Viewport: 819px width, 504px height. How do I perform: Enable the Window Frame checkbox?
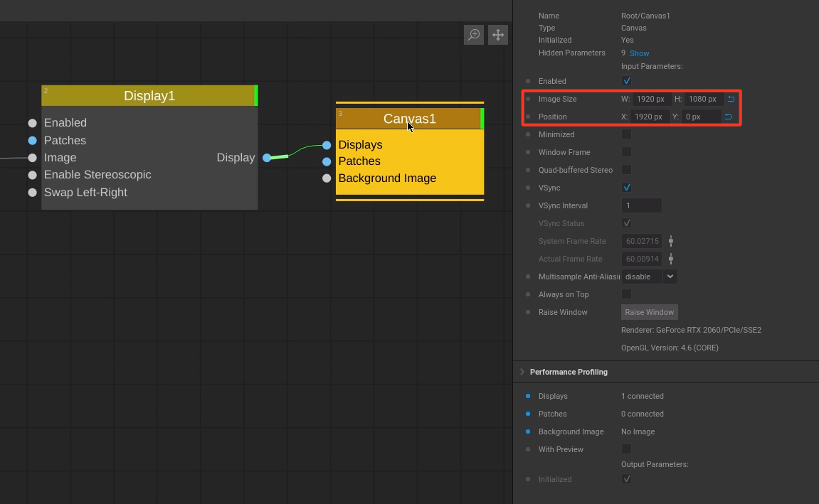pyautogui.click(x=626, y=152)
